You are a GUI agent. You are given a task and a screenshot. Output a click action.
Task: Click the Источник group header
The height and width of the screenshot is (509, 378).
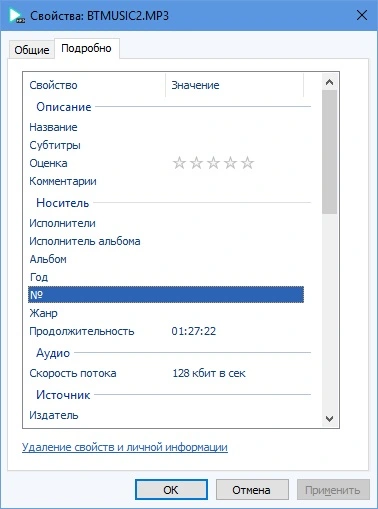(63, 395)
